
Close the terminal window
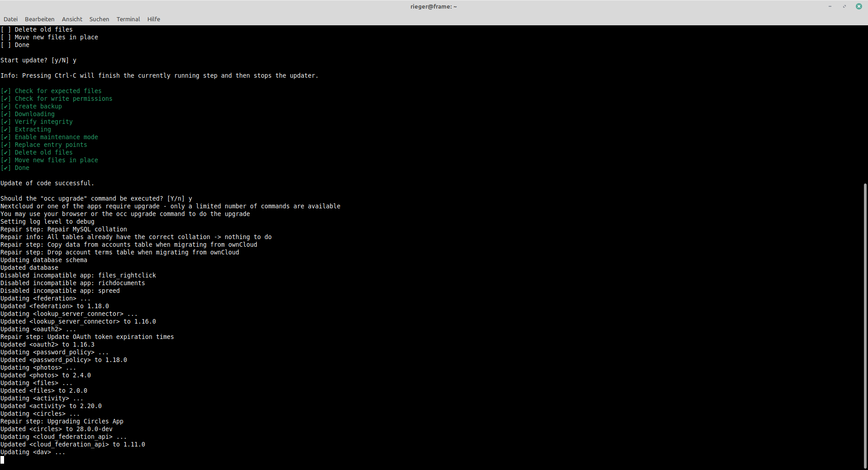click(x=859, y=6)
